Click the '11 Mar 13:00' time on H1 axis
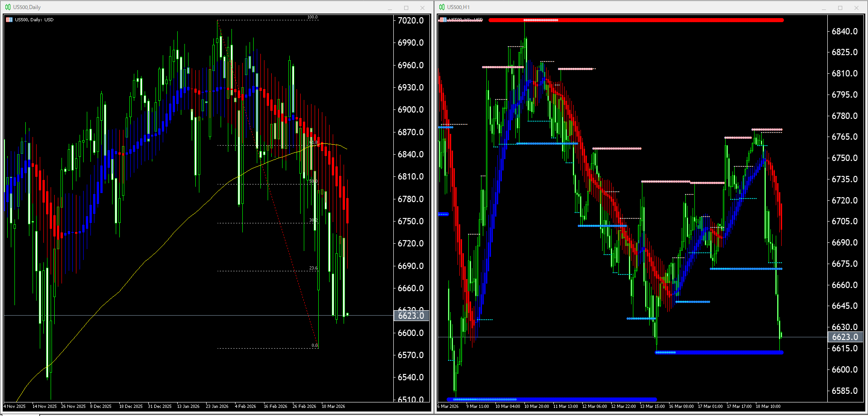Viewport: 868px width, 416px height. click(566, 406)
